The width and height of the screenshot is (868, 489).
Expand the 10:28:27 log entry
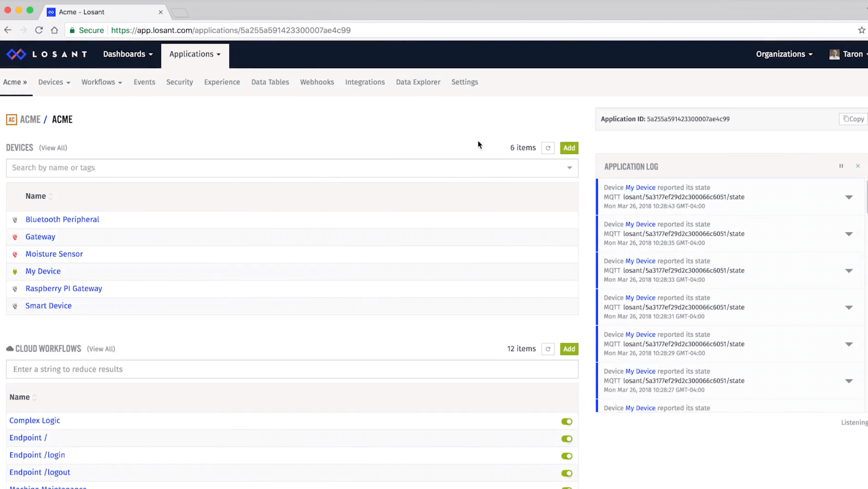point(849,381)
